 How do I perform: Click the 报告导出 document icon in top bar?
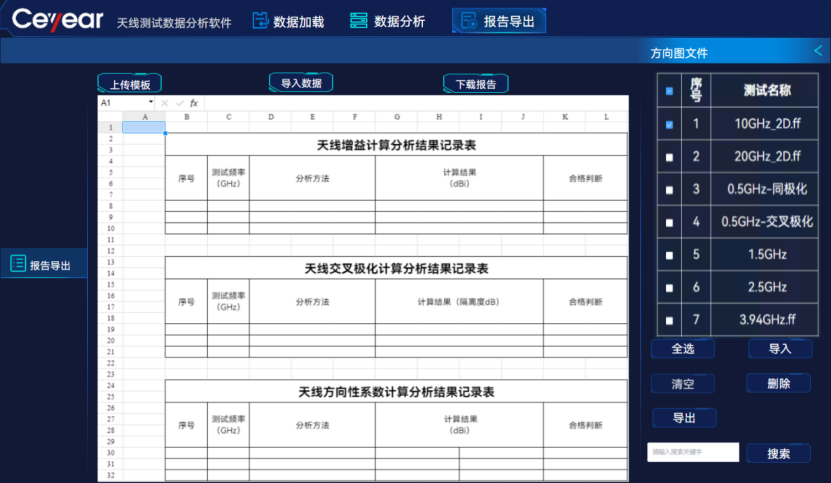point(468,21)
